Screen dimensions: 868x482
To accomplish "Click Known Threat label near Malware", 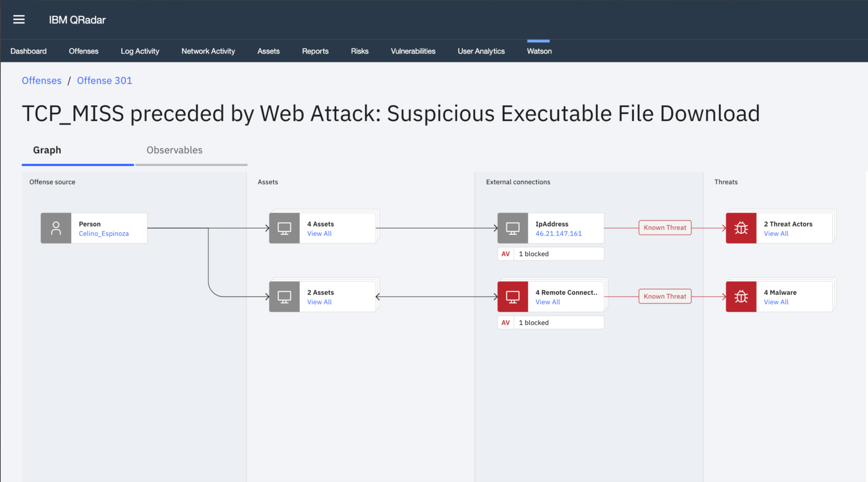I will coord(665,296).
